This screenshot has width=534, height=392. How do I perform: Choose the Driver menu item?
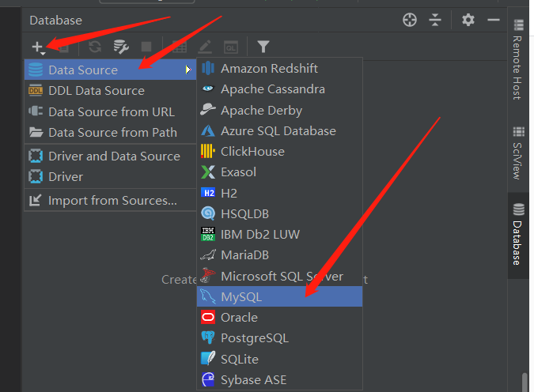pos(110,176)
